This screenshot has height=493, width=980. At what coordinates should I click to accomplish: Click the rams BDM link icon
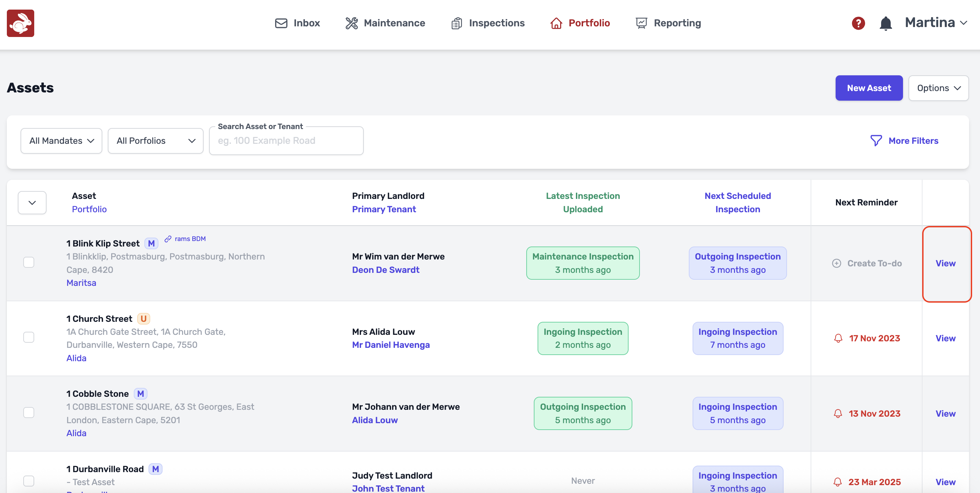pyautogui.click(x=168, y=239)
